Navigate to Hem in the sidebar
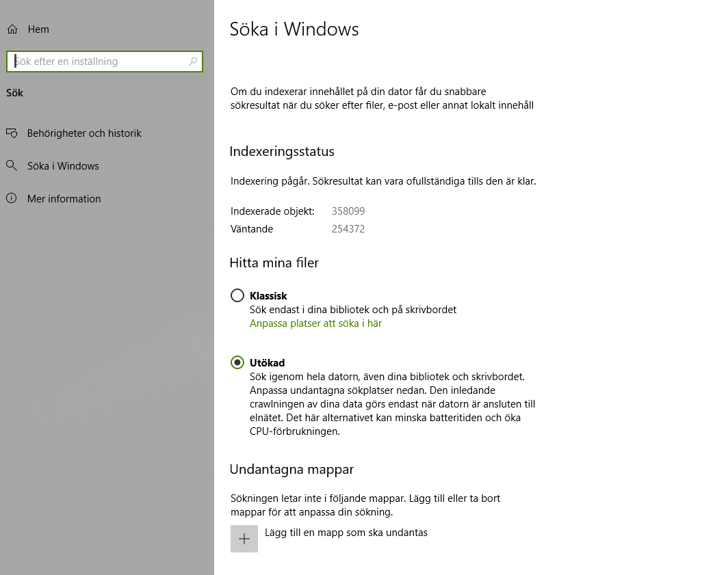This screenshot has height=575, width=728. 38,29
